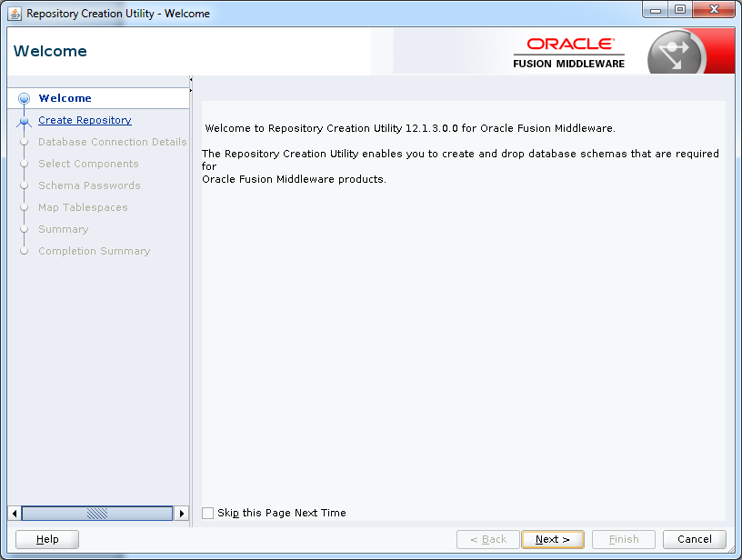
Task: Click the Welcome step bullet icon
Action: 25,98
